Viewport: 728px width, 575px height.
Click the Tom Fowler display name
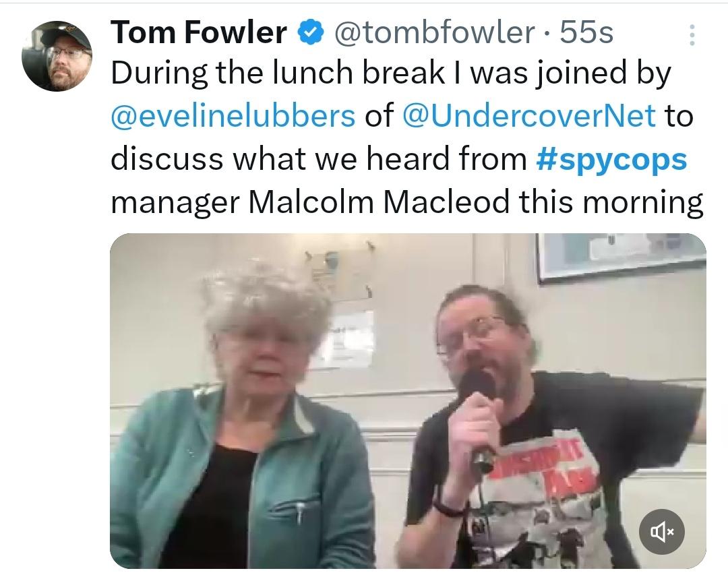(x=199, y=32)
